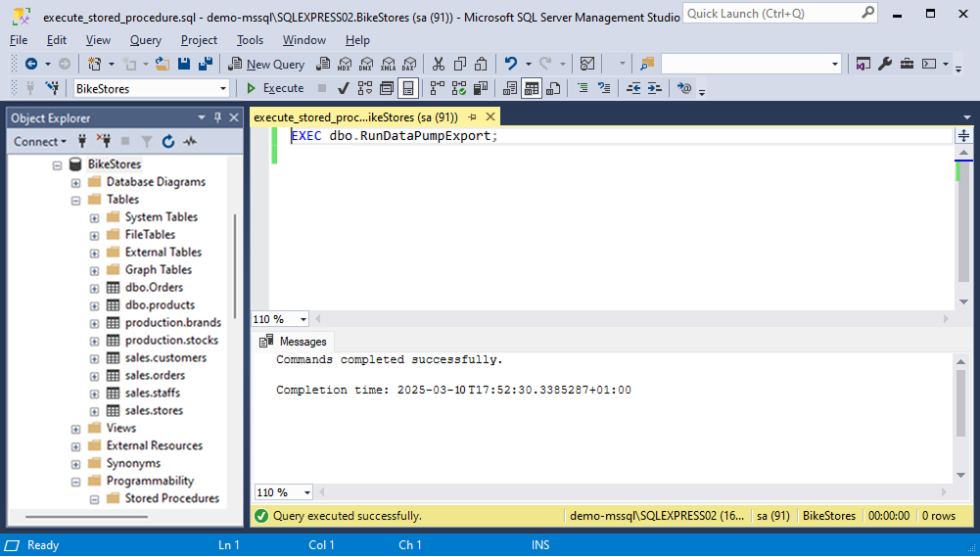Start an Analysis Services MDX query

tap(345, 64)
